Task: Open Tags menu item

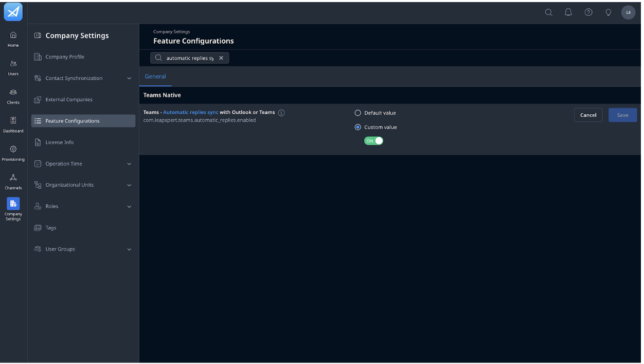Action: [83, 228]
